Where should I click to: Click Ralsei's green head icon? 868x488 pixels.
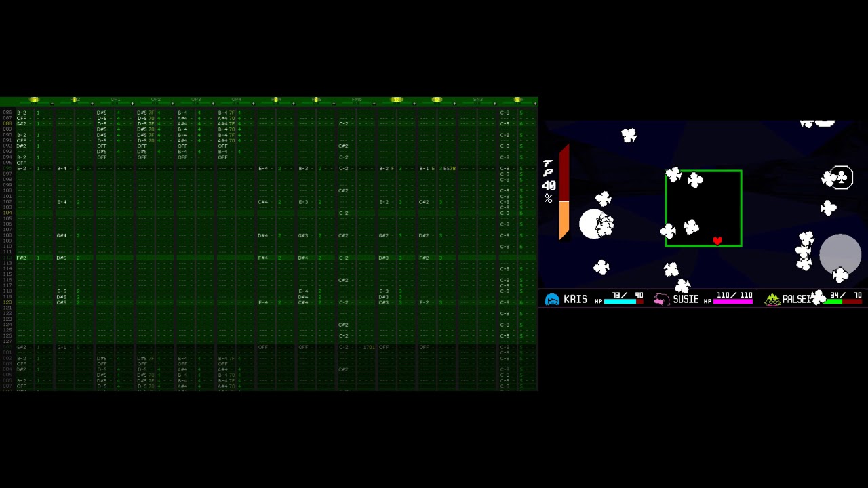[x=772, y=299]
